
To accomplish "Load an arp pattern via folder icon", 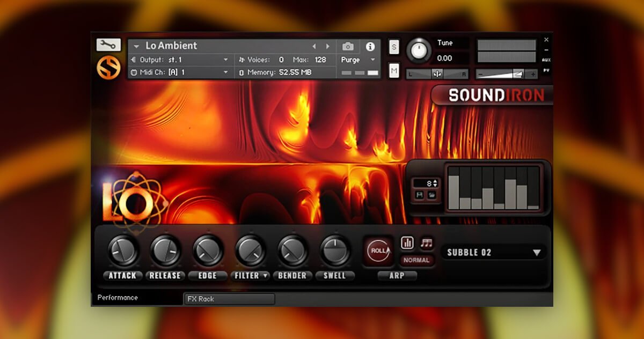I will tap(431, 195).
